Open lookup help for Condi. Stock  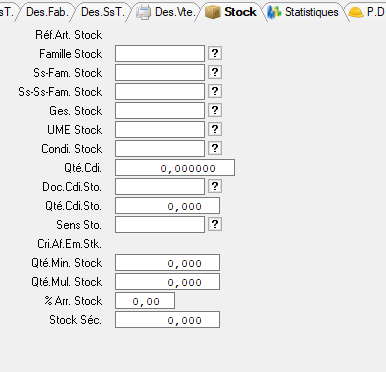(215, 148)
